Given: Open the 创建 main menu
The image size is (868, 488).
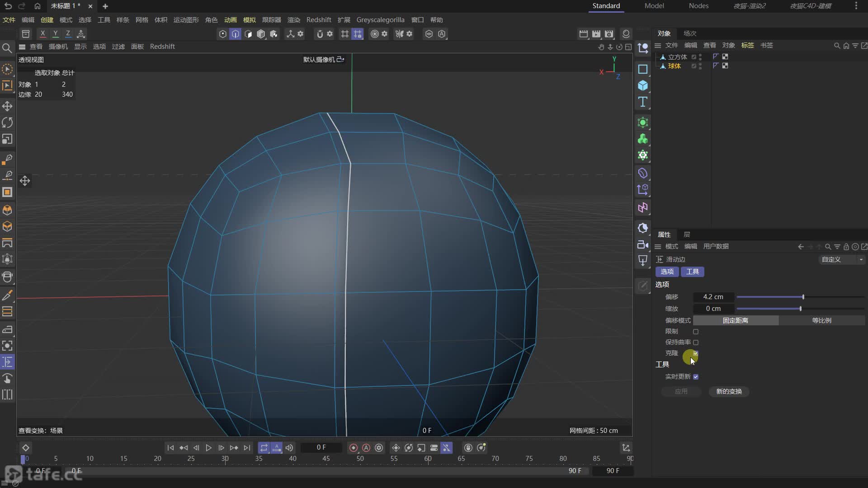Looking at the screenshot, I should point(47,20).
